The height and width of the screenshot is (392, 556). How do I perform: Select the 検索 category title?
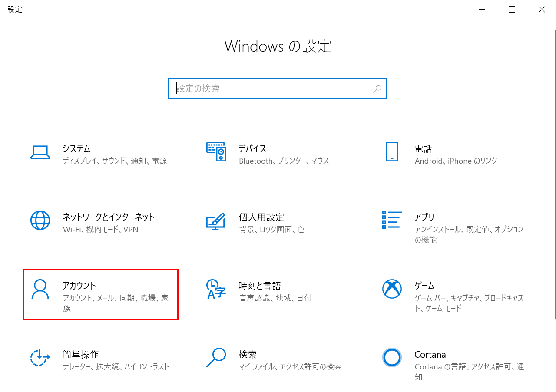point(247,354)
